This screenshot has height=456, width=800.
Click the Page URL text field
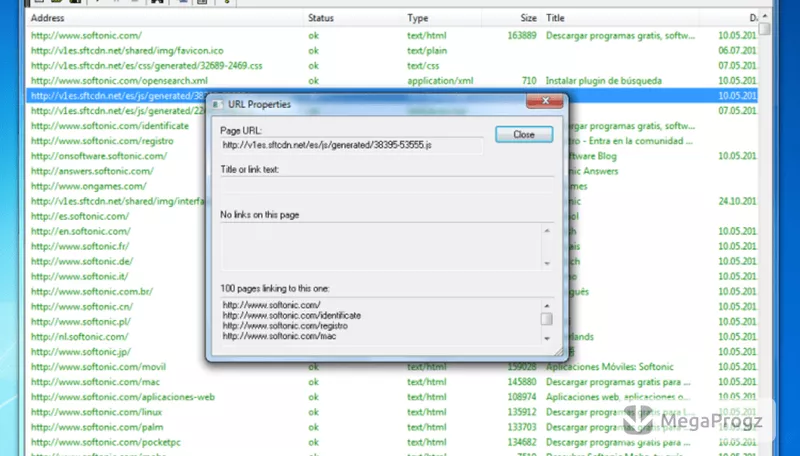coord(352,145)
